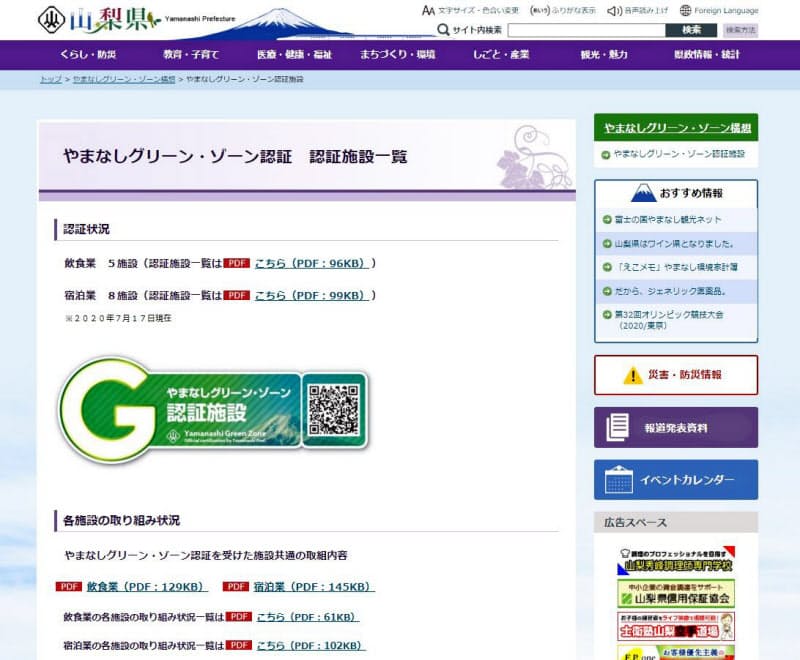Open the 検索方法 search help
800x660 pixels.
pos(740,30)
